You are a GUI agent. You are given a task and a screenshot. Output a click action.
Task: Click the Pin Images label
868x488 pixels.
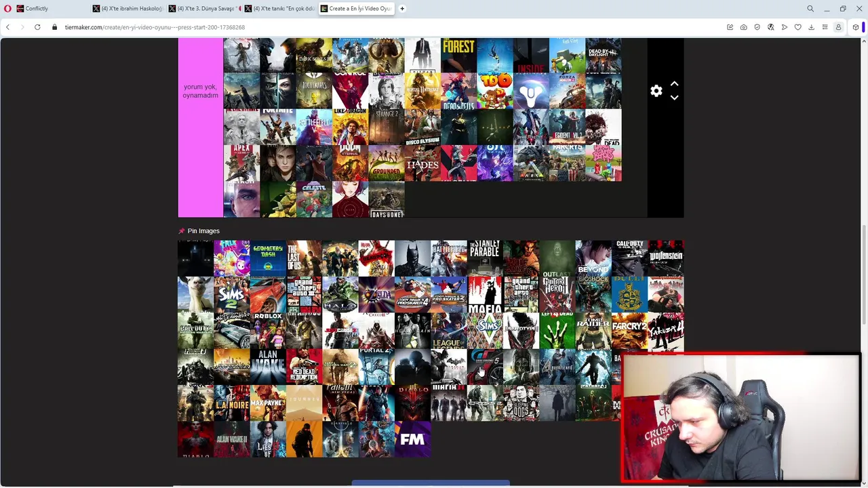203,231
